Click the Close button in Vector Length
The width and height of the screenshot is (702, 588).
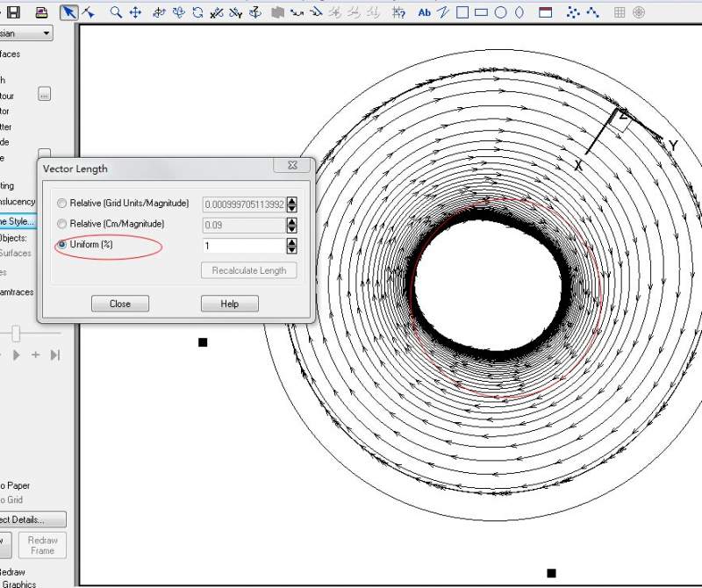coord(120,304)
